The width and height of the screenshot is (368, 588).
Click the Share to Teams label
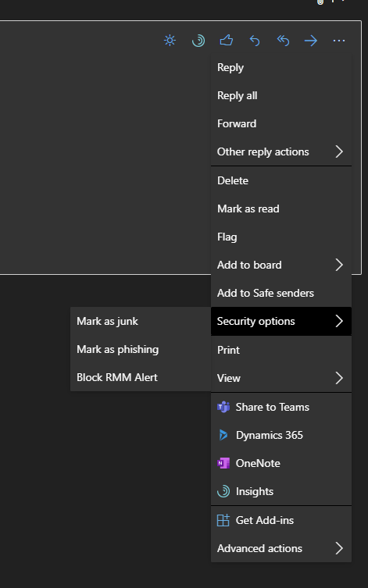(x=273, y=407)
